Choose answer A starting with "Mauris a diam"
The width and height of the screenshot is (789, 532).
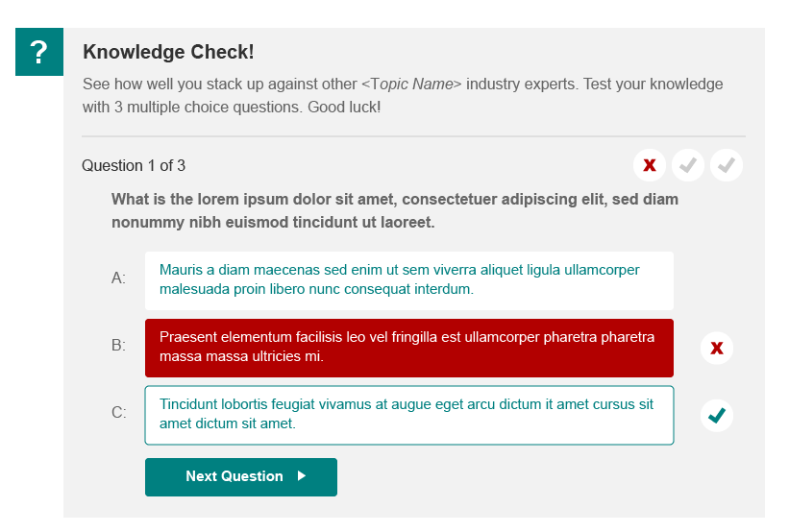tap(408, 280)
